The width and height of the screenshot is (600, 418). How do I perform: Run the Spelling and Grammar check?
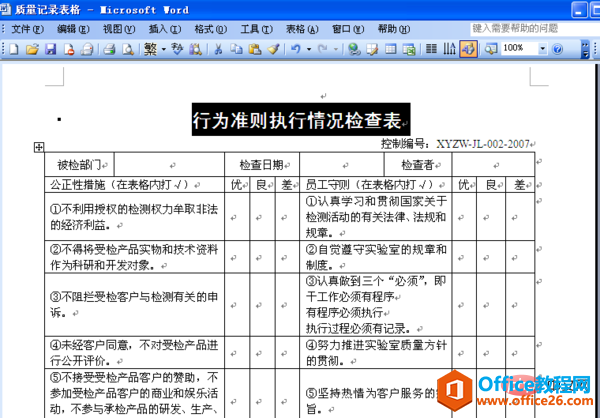click(x=177, y=49)
